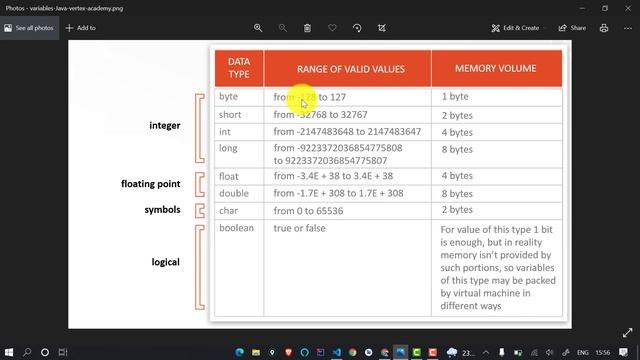Launch Microsoft Edge from the taskbar
Screen dimensions: 640x360
point(240,352)
